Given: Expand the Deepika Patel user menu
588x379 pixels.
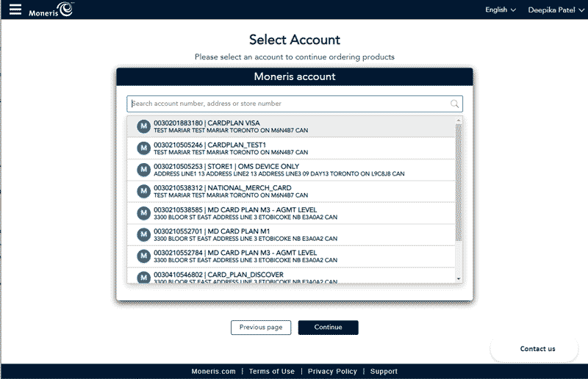Looking at the screenshot, I should [556, 10].
